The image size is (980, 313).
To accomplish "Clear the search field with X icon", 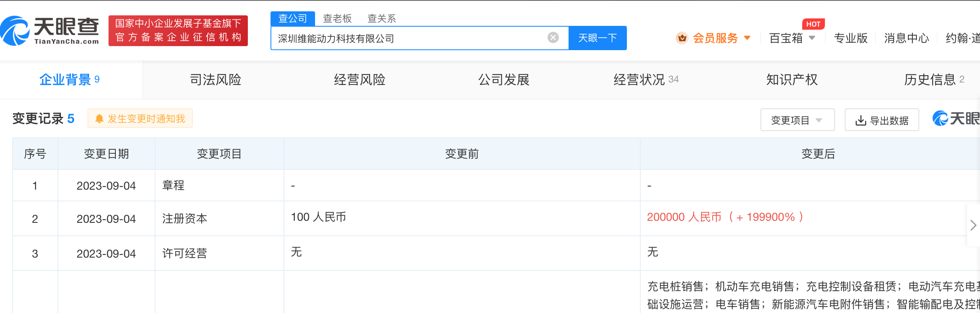I will click(x=553, y=38).
